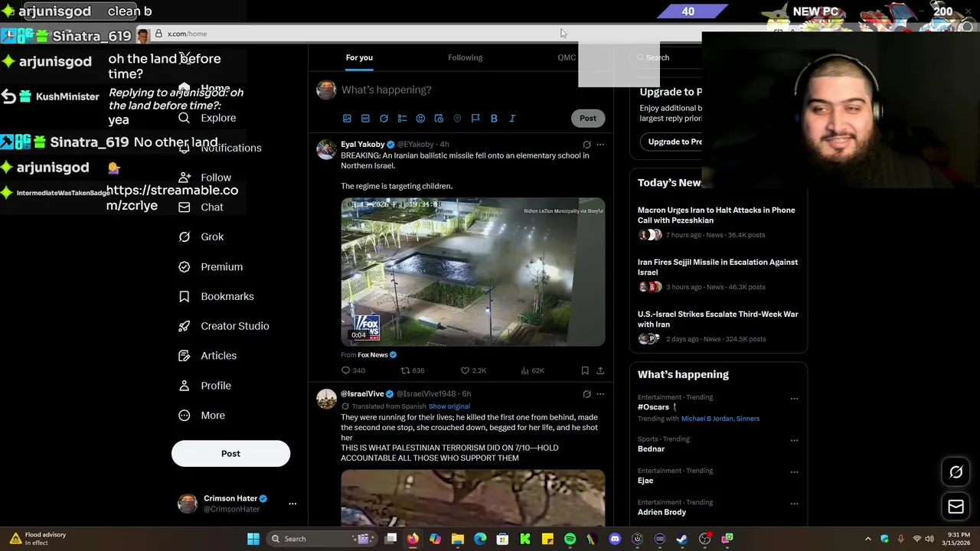Click the large white Post button in sidebar
Viewport: 980px width, 551px height.
coord(230,454)
